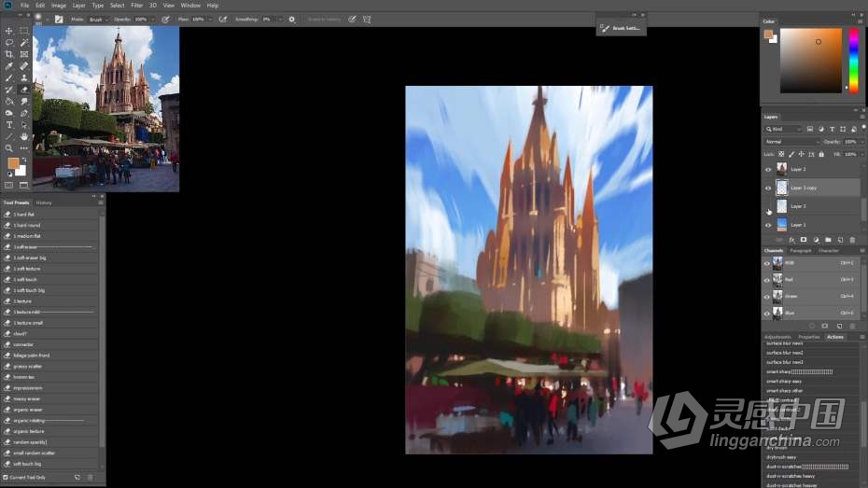This screenshot has height=488, width=868.
Task: Delete the selected layer
Action: [x=852, y=240]
